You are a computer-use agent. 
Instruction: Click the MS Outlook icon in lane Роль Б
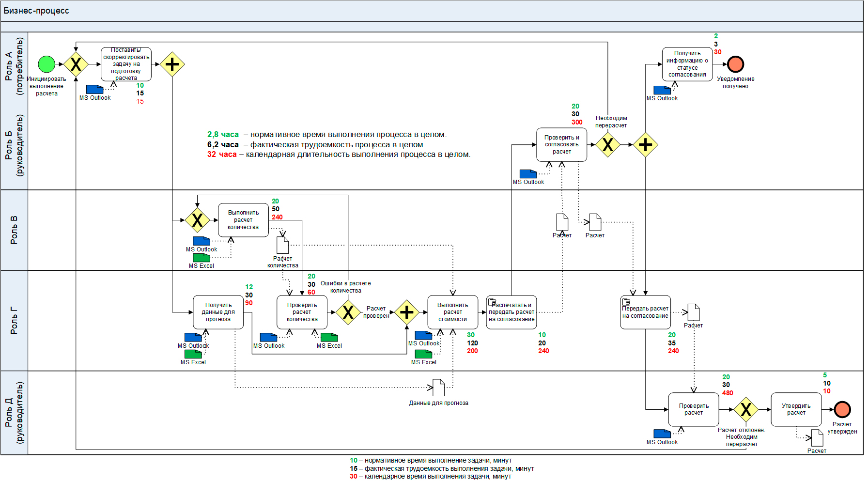click(x=528, y=174)
